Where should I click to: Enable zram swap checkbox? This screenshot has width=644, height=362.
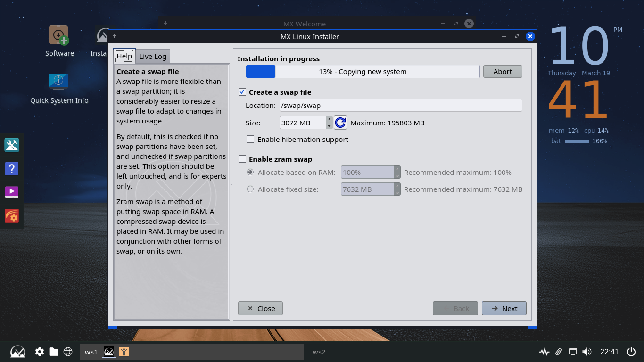tap(242, 159)
